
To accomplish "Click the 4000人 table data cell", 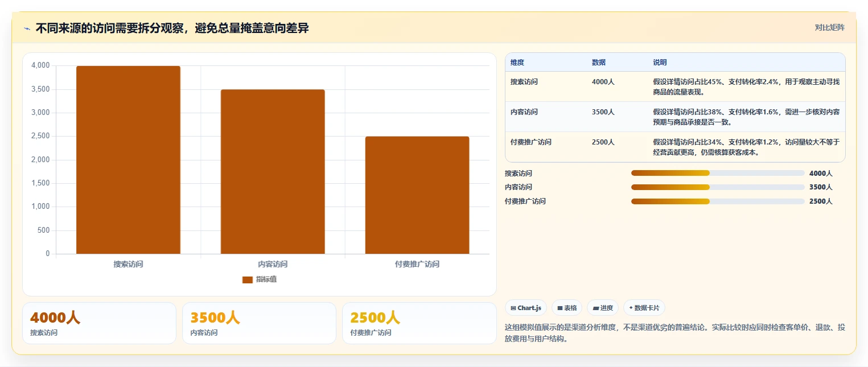I will [x=617, y=86].
